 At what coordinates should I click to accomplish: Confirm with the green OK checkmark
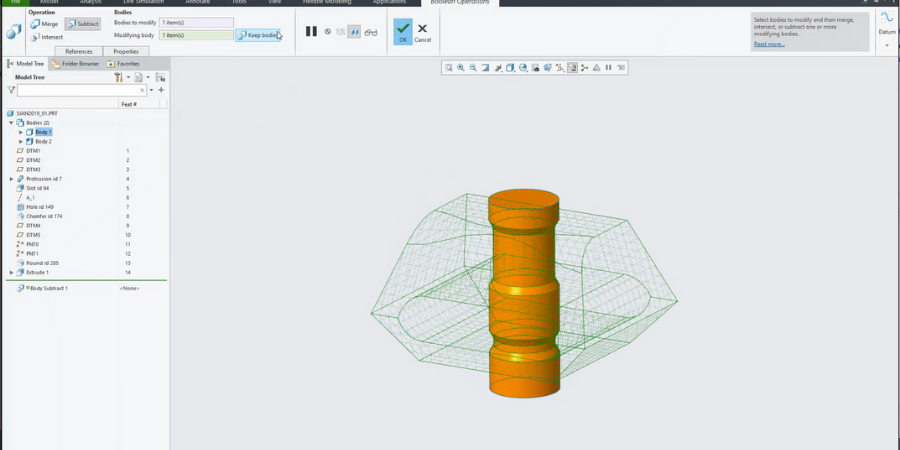click(402, 31)
